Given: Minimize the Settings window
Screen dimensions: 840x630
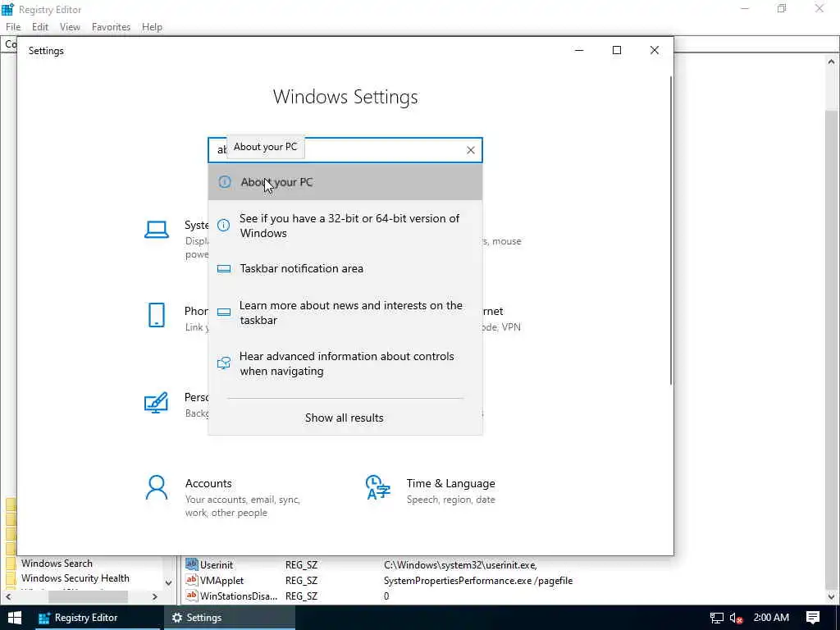Looking at the screenshot, I should (x=579, y=50).
